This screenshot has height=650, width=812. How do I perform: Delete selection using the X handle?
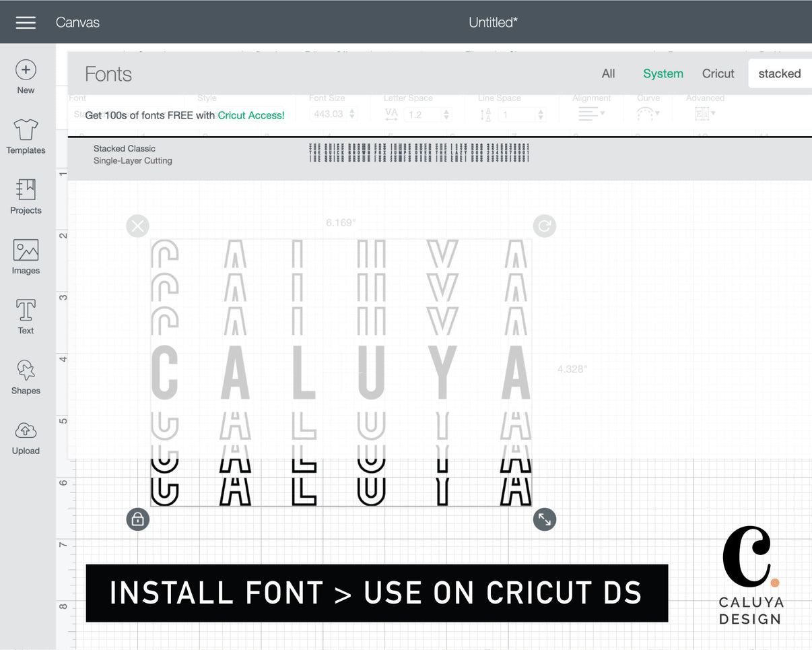137,226
